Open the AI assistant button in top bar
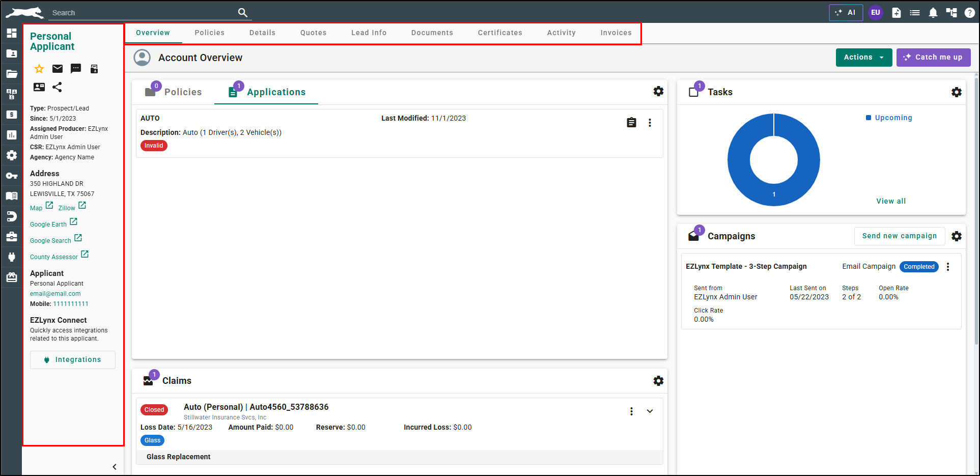980x476 pixels. (846, 13)
